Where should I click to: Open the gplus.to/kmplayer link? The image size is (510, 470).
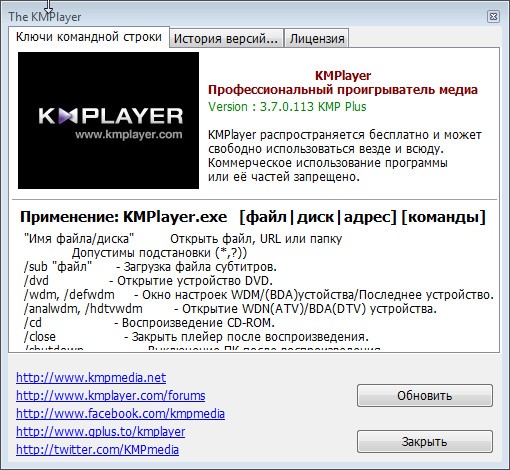100,432
